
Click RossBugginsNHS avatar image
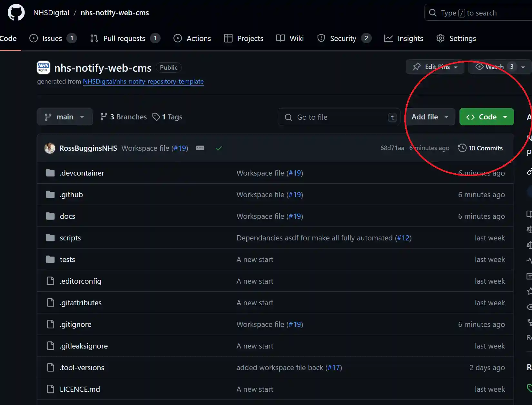click(x=50, y=148)
